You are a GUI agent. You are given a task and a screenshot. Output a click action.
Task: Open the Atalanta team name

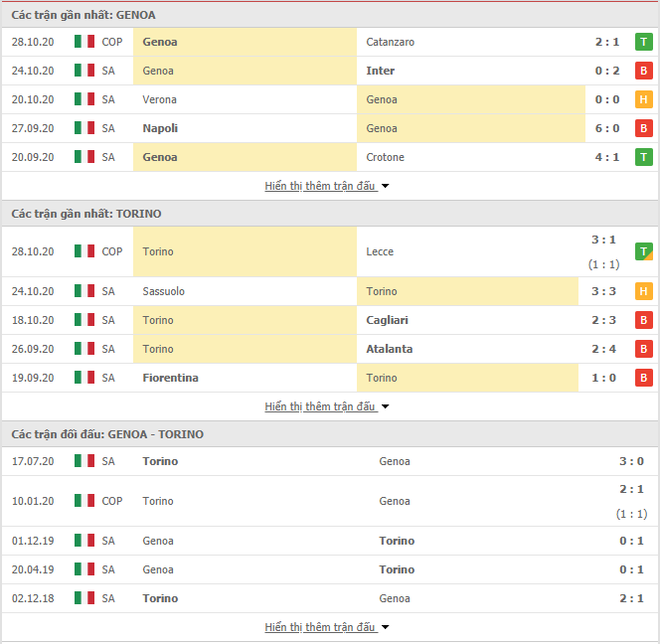[390, 349]
